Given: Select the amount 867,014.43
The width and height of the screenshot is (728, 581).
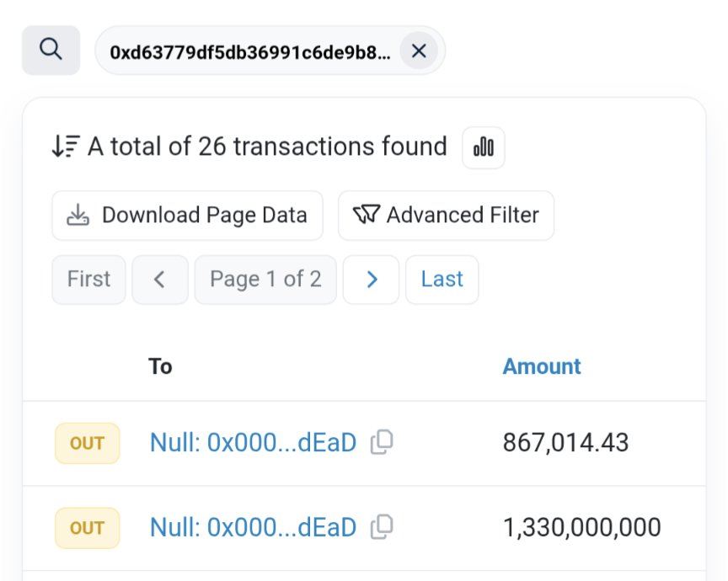Looking at the screenshot, I should [566, 443].
